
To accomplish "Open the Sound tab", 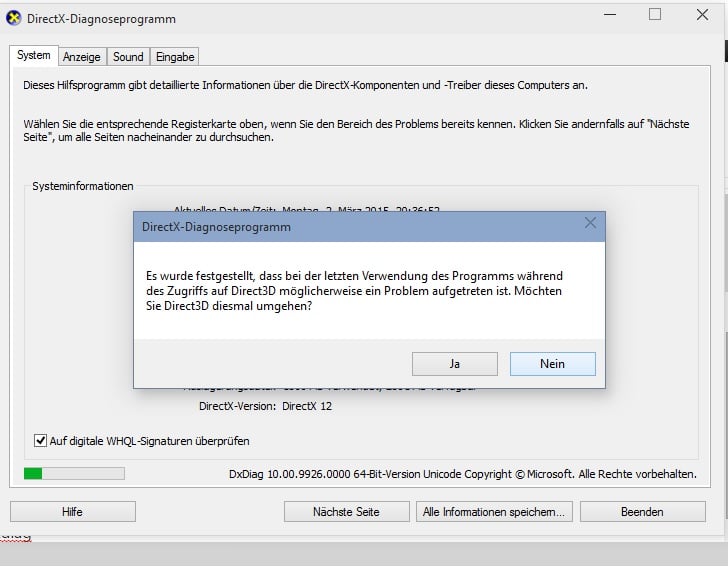I will (128, 57).
